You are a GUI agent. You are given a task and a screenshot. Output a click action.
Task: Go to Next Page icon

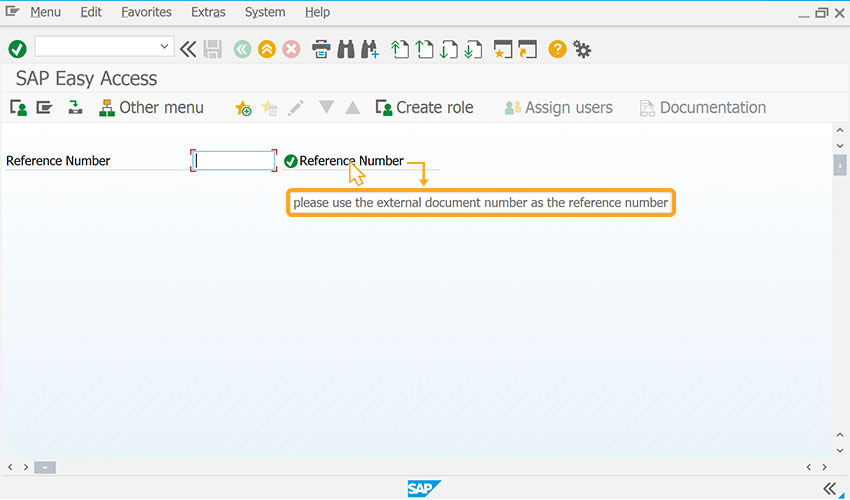tap(448, 49)
